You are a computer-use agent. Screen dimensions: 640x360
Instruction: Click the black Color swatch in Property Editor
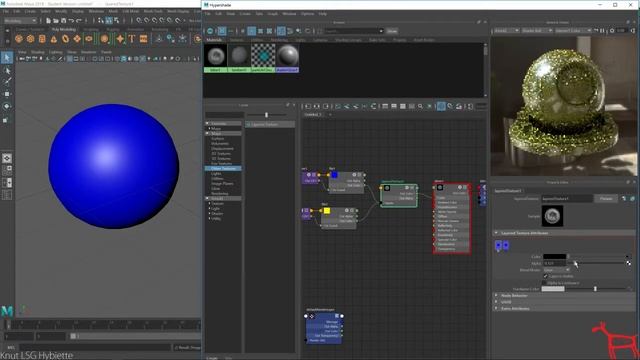point(554,257)
